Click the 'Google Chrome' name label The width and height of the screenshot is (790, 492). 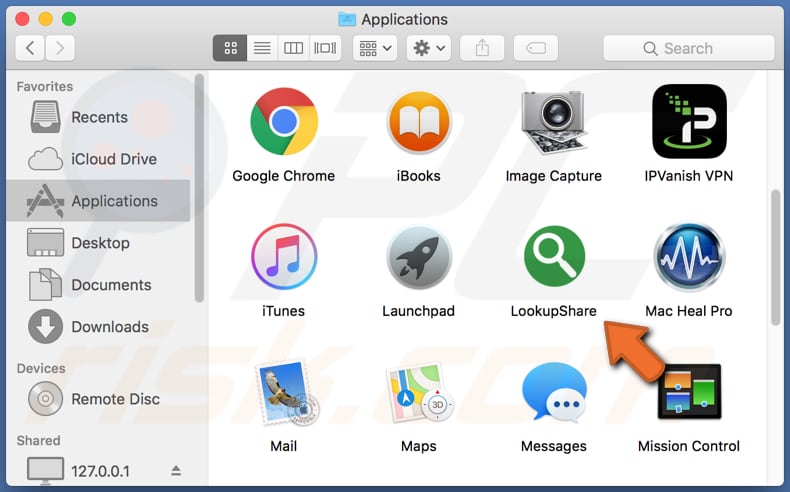[x=284, y=176]
